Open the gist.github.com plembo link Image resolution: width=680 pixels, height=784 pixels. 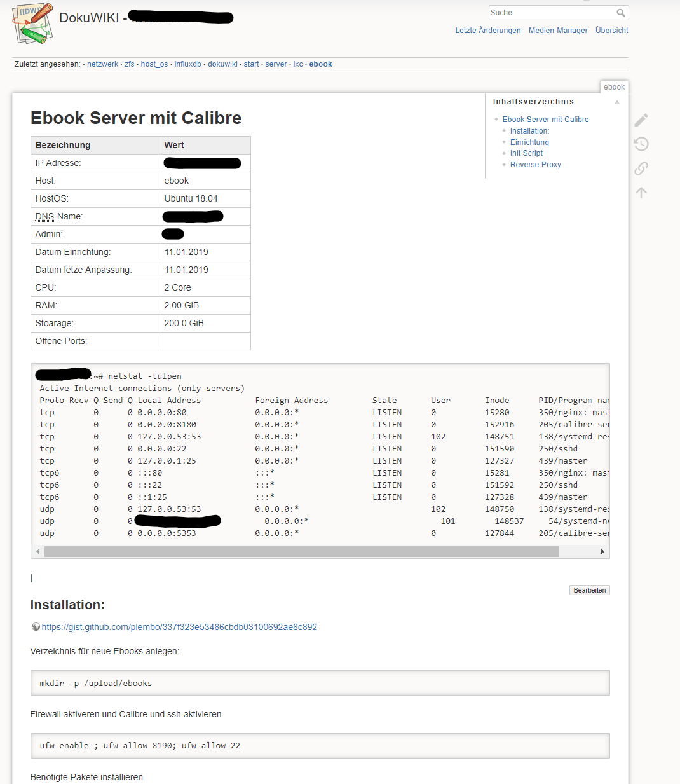click(x=179, y=627)
